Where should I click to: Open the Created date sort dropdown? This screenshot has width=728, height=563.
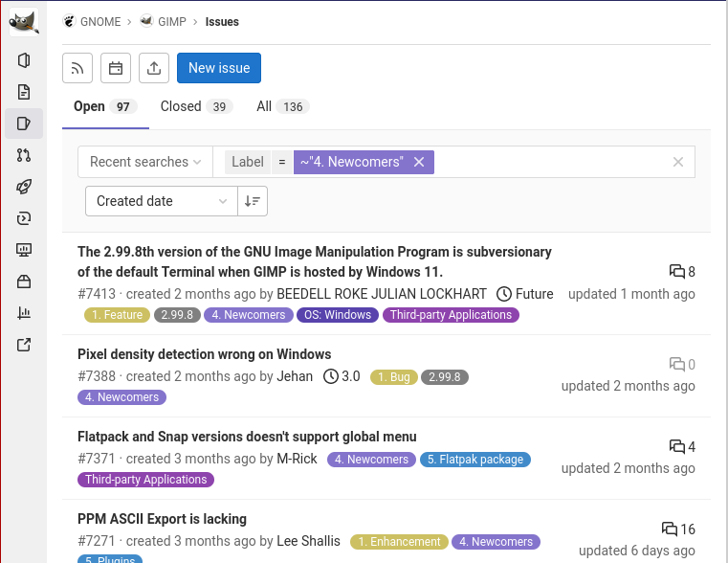click(x=162, y=201)
